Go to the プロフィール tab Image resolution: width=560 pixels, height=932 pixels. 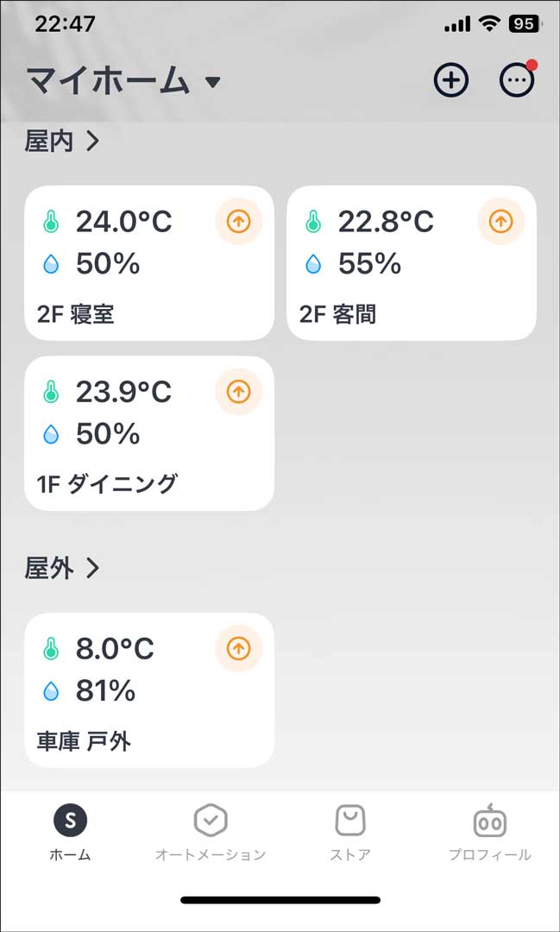(x=489, y=833)
